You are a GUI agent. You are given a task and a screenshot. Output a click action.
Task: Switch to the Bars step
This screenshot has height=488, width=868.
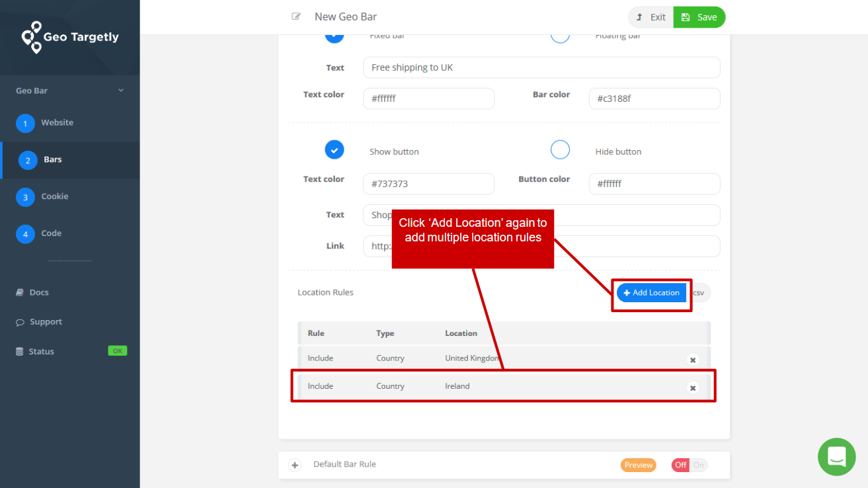[53, 160]
